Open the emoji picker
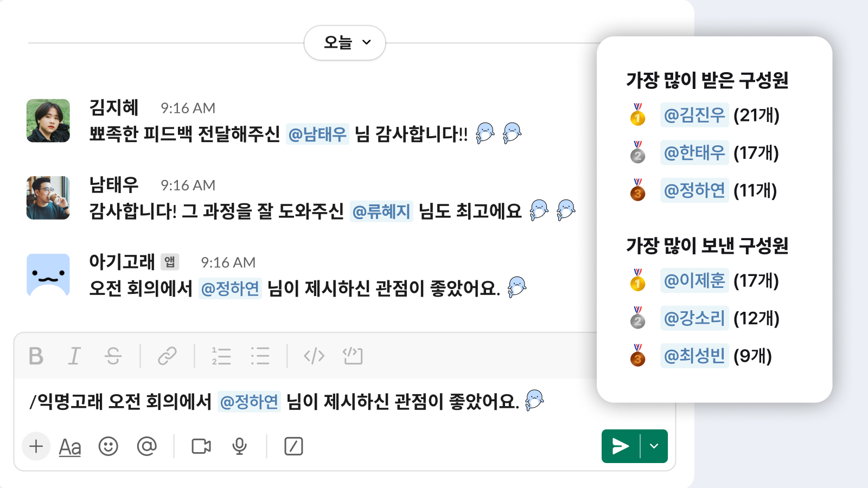The height and width of the screenshot is (488, 868). [108, 446]
